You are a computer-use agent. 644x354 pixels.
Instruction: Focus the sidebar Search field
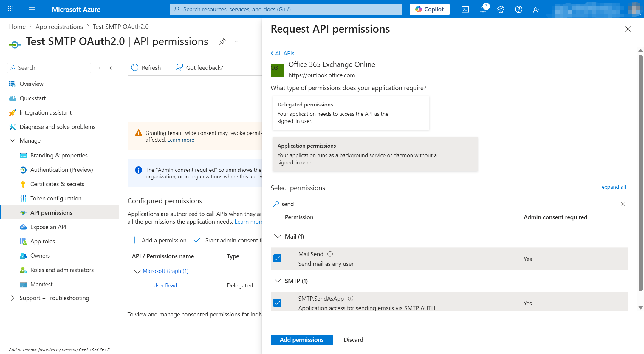click(49, 68)
